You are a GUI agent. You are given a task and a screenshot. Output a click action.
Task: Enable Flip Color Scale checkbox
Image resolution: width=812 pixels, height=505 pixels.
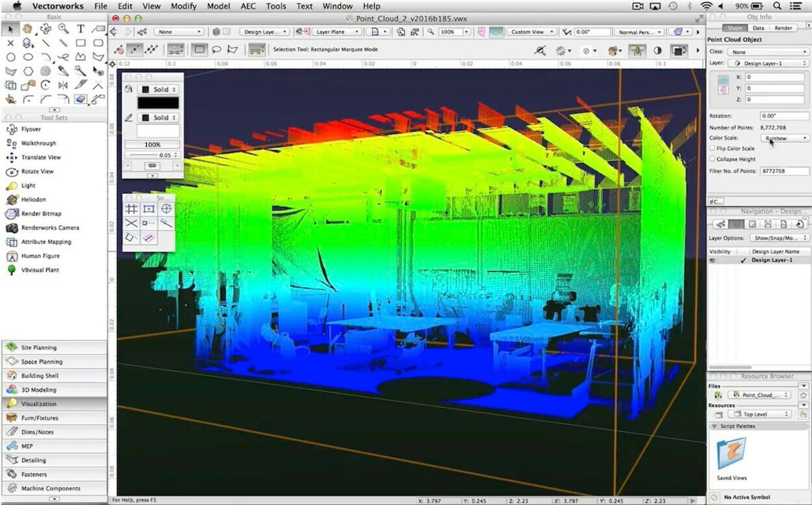pyautogui.click(x=713, y=149)
